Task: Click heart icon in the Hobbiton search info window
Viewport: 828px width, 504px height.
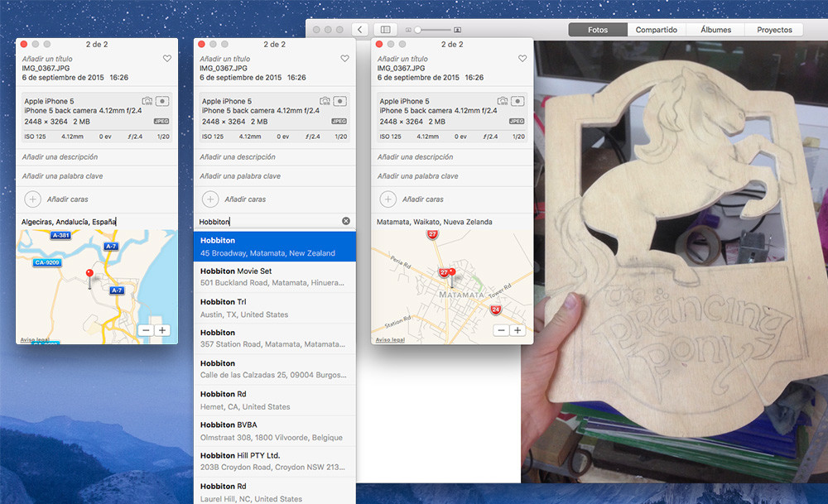Action: point(344,59)
